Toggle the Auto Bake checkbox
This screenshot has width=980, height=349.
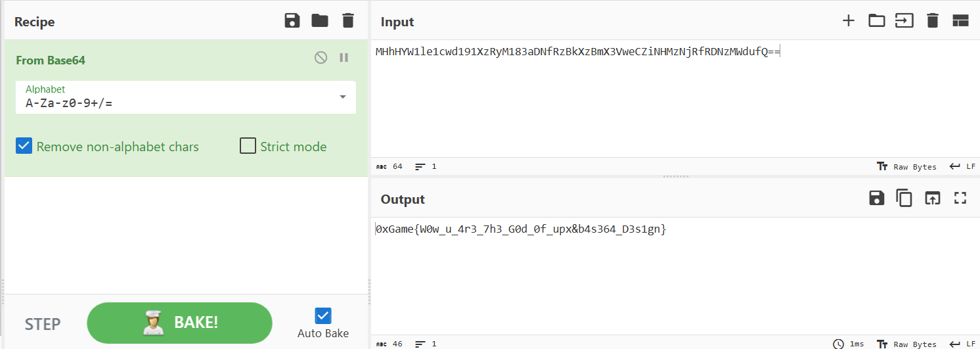[323, 316]
